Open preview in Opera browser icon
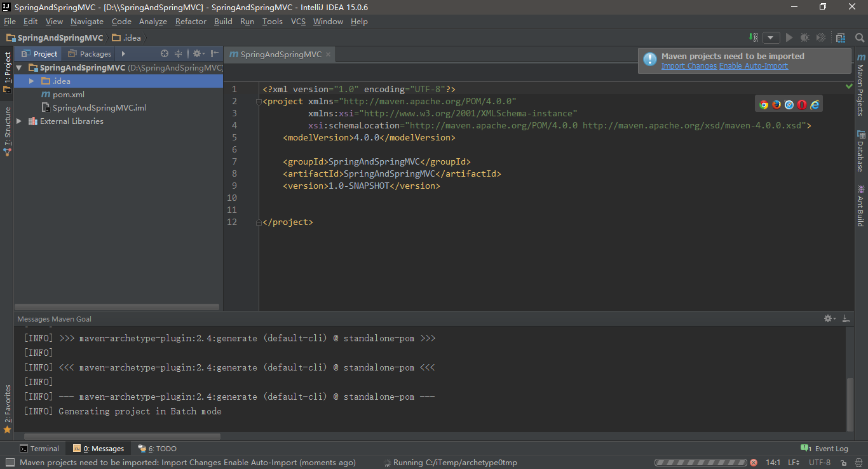The image size is (868, 469). coord(802,105)
